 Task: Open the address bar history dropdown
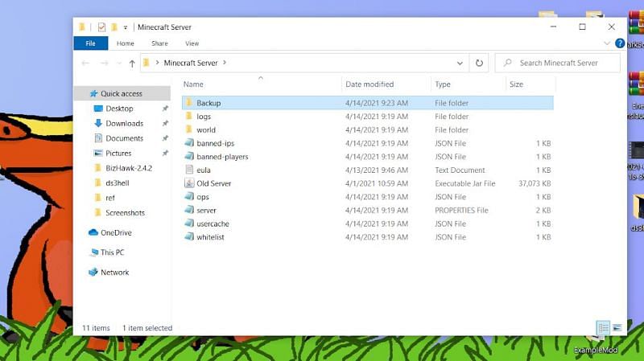[460, 63]
